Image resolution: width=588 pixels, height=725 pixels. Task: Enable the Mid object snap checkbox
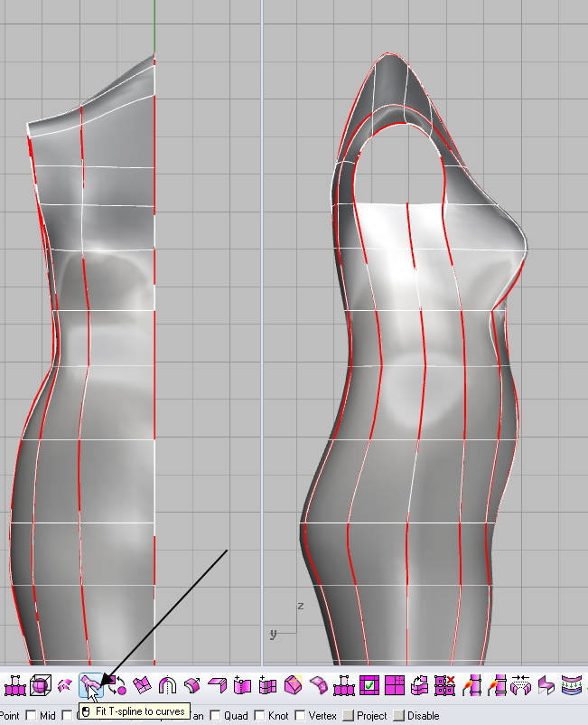[31, 715]
